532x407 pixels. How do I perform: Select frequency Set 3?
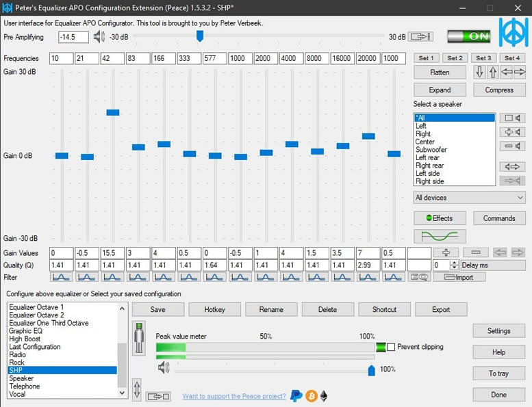click(x=484, y=58)
